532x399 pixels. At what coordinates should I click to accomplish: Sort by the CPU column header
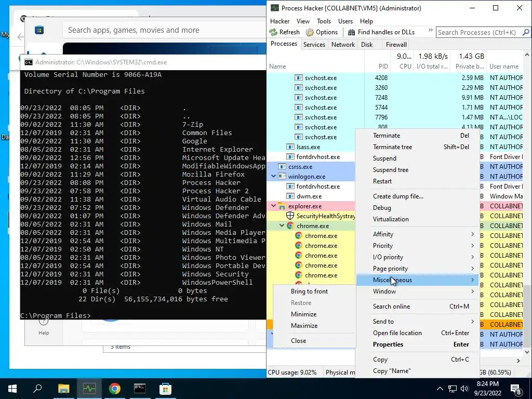(405, 66)
